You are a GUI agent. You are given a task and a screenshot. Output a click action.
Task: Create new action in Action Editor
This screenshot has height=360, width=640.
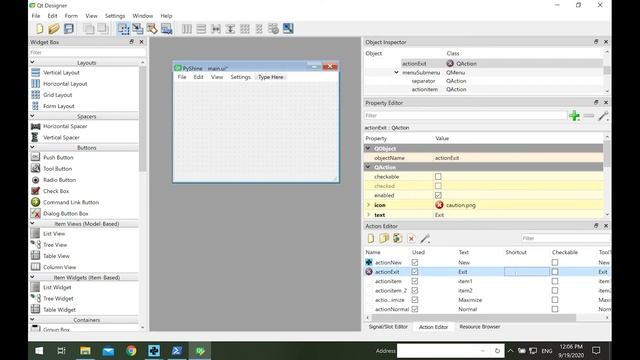(371, 238)
